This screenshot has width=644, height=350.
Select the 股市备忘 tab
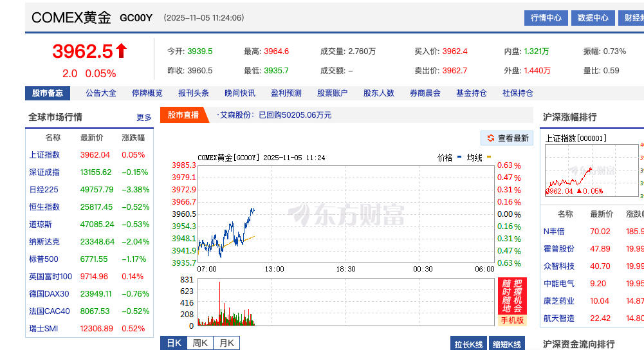pos(48,93)
